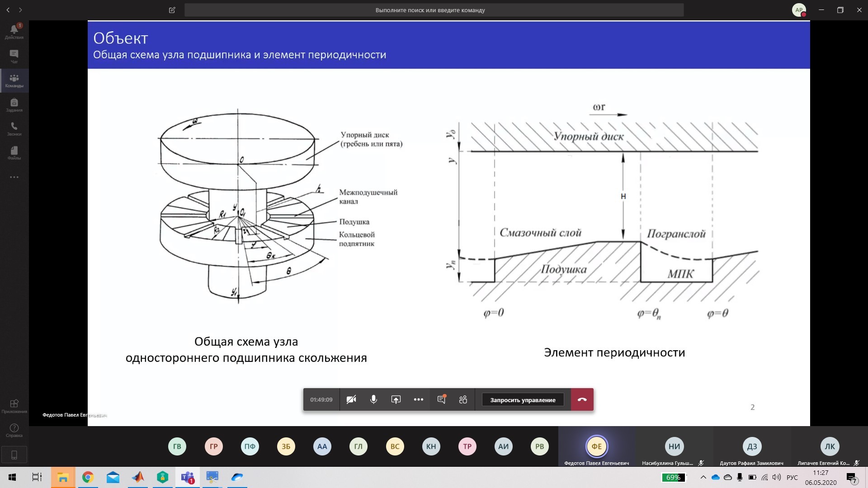Open the Mail app from the taskbar
This screenshot has height=488, width=868.
pyautogui.click(x=113, y=477)
